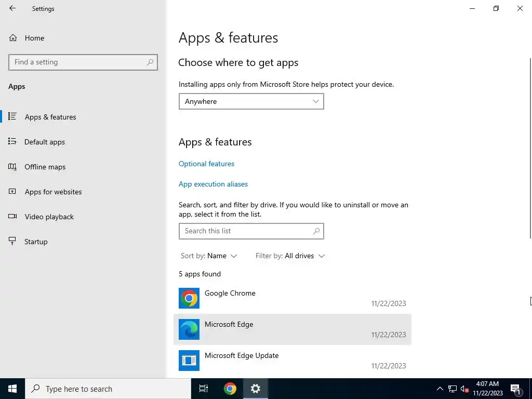Select the Google Chrome app entry
532x399 pixels.
(292, 298)
